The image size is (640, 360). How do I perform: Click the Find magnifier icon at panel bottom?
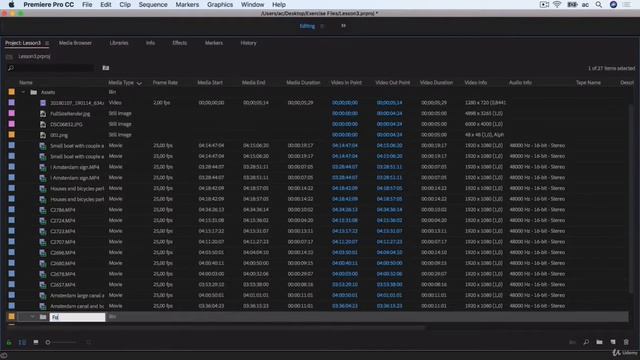[586, 342]
